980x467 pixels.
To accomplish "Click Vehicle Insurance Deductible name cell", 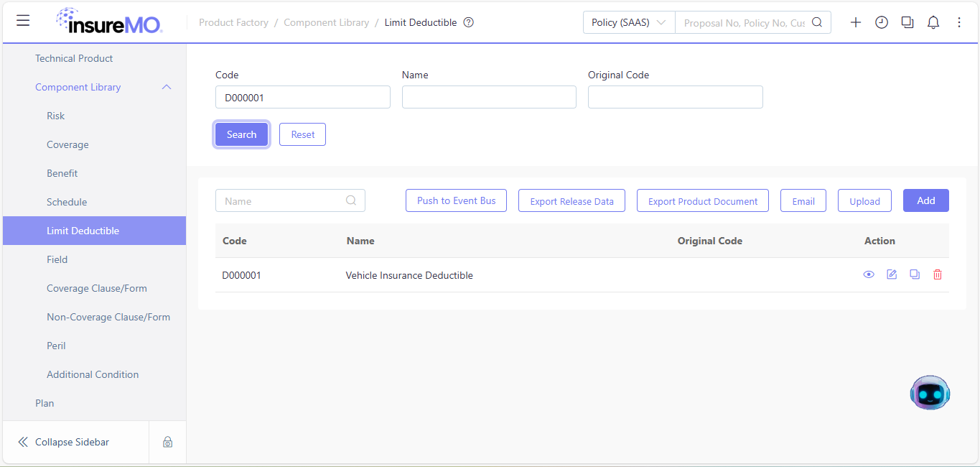I will [409, 275].
